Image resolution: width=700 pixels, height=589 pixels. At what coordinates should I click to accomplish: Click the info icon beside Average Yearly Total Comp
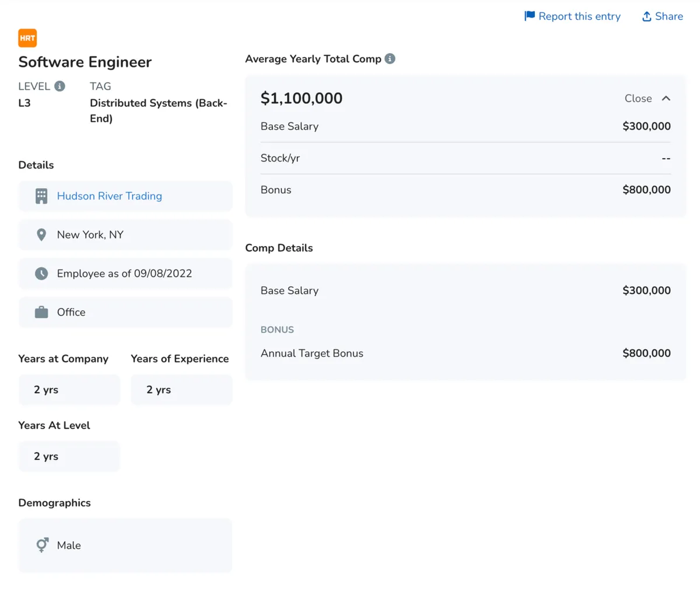pos(390,59)
